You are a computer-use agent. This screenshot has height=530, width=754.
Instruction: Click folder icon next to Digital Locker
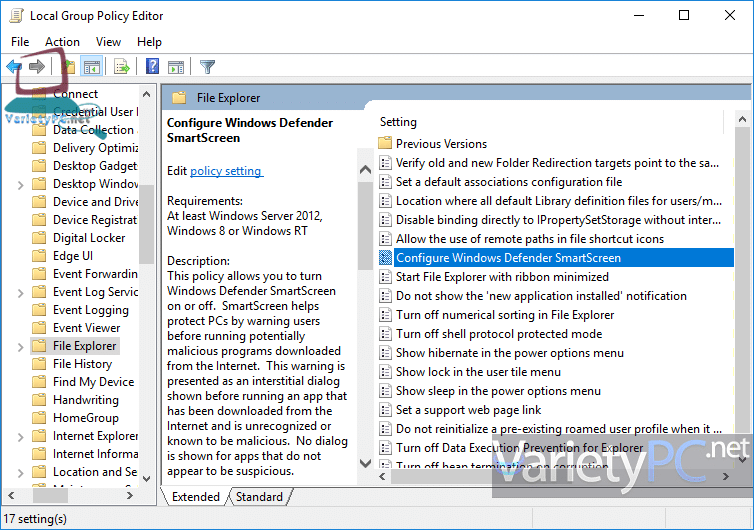coord(39,238)
